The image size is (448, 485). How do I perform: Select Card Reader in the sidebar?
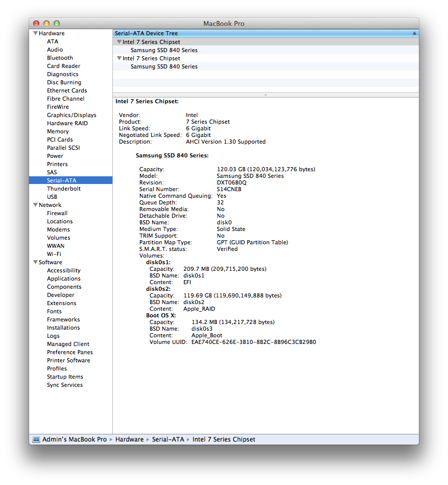pos(63,66)
